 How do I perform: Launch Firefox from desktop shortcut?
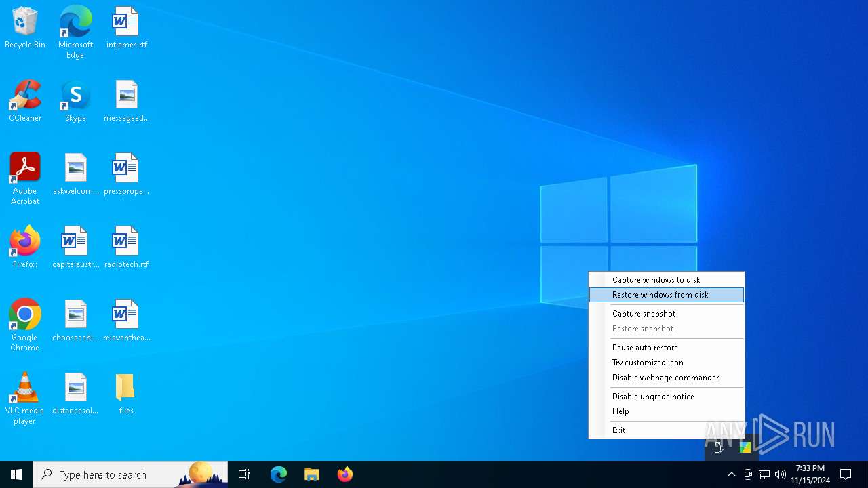pyautogui.click(x=25, y=248)
